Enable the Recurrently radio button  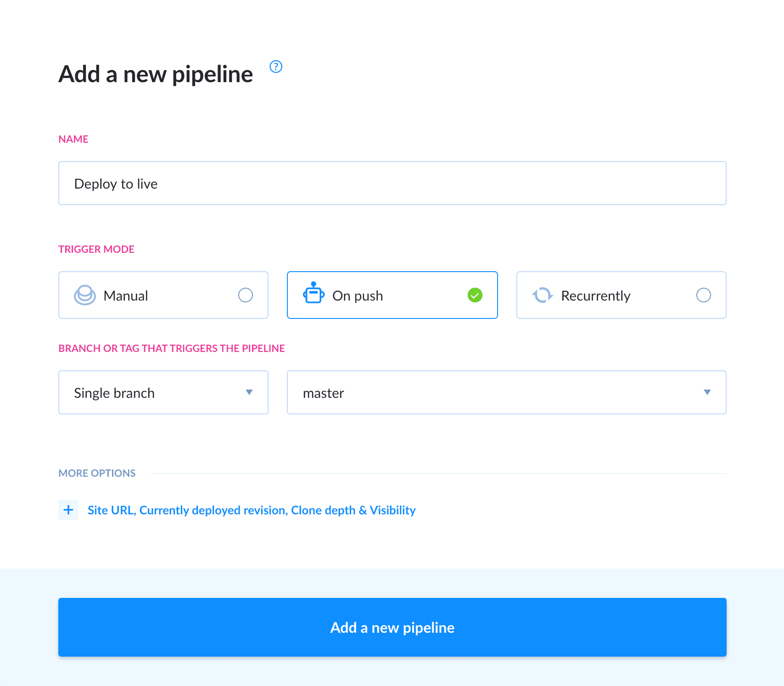(x=703, y=295)
